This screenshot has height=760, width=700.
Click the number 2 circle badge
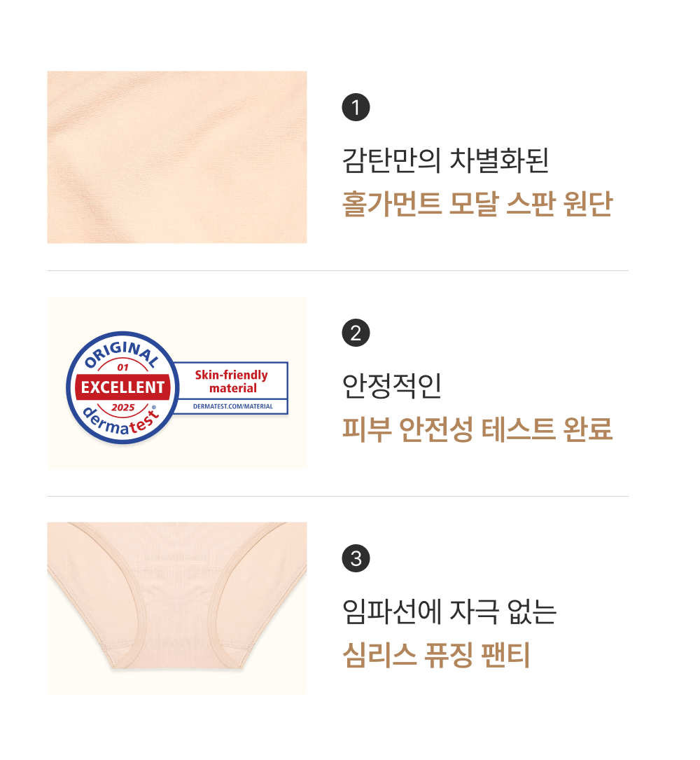(x=356, y=333)
